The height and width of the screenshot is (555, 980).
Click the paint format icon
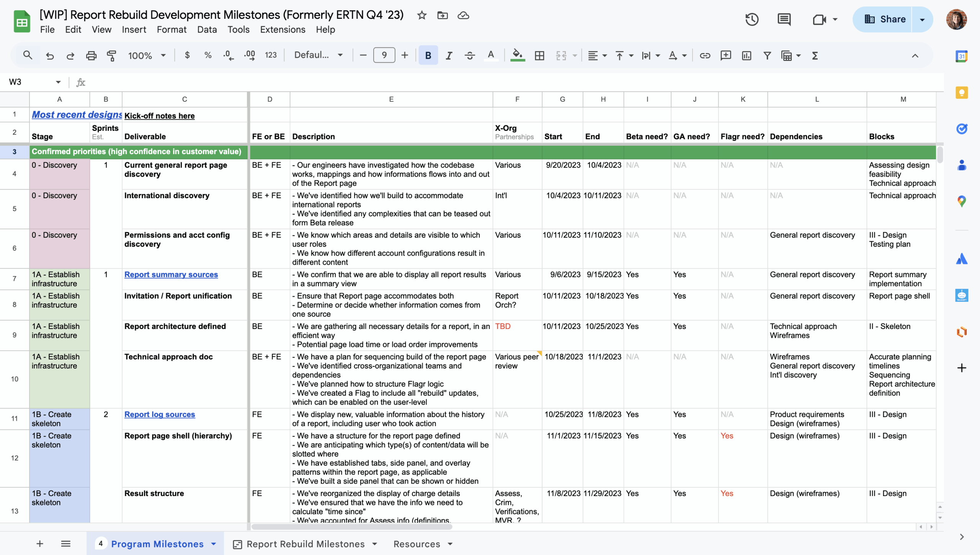click(111, 55)
